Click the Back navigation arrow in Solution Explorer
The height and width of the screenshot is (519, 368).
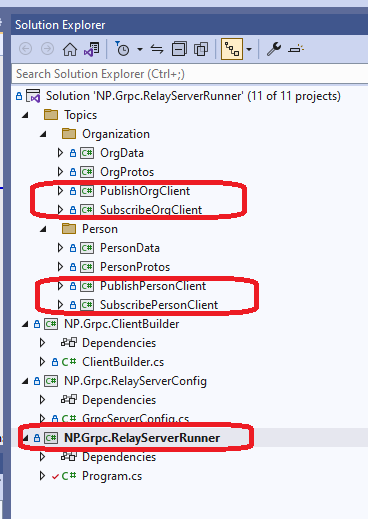[x=25, y=49]
